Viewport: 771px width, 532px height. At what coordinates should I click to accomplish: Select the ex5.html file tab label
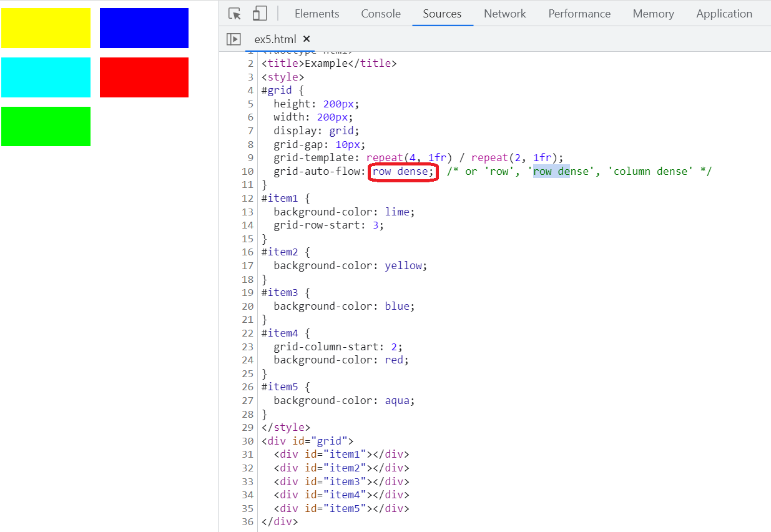coord(275,39)
